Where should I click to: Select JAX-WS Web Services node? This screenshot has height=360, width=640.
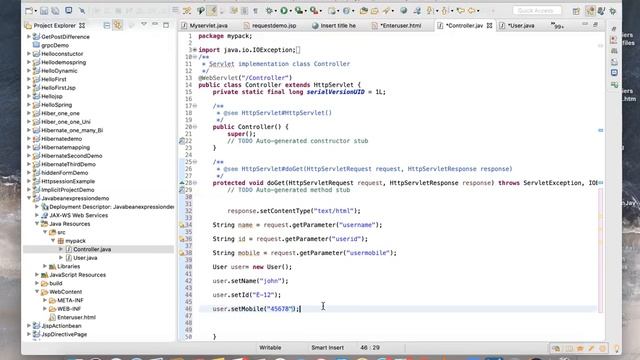coord(78,215)
